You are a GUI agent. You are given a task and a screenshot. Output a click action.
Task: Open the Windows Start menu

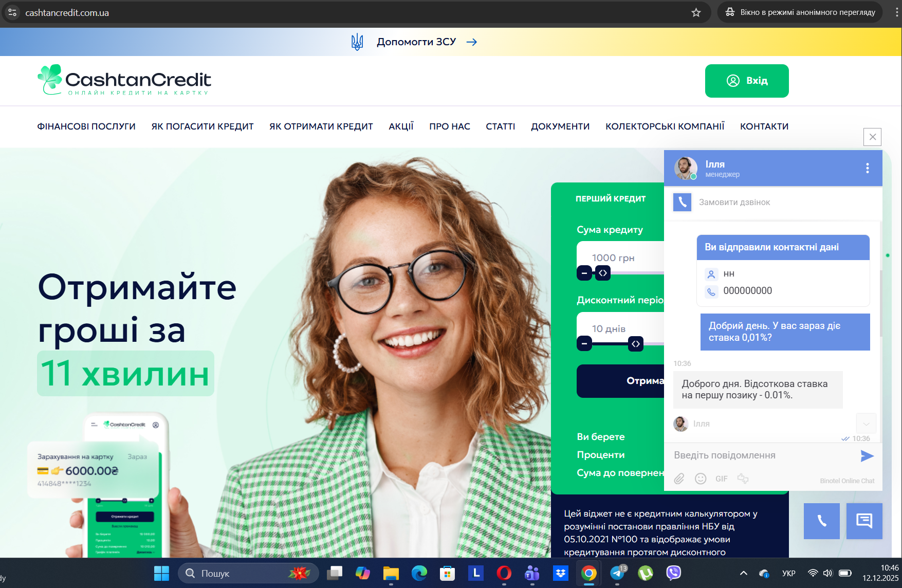(161, 573)
